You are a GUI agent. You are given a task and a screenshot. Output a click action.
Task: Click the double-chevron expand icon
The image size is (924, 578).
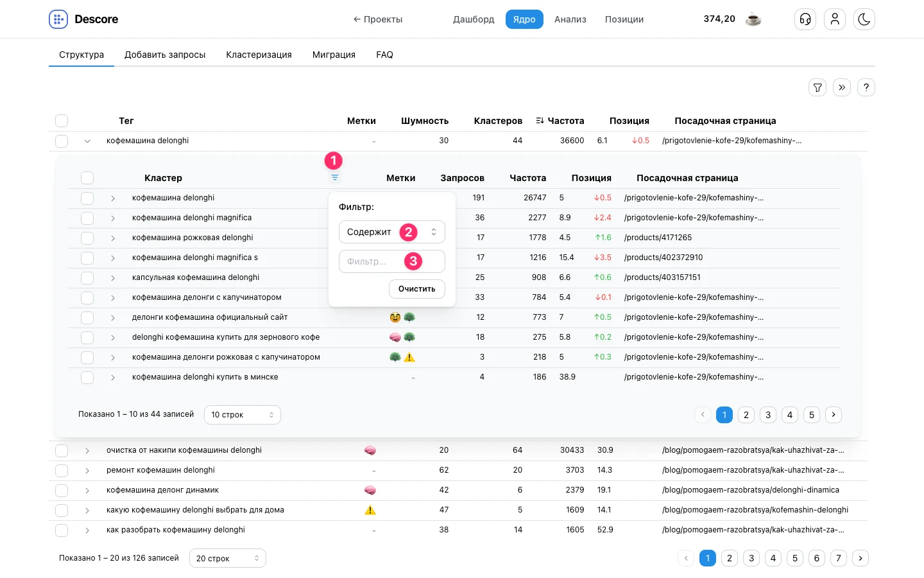coord(842,87)
